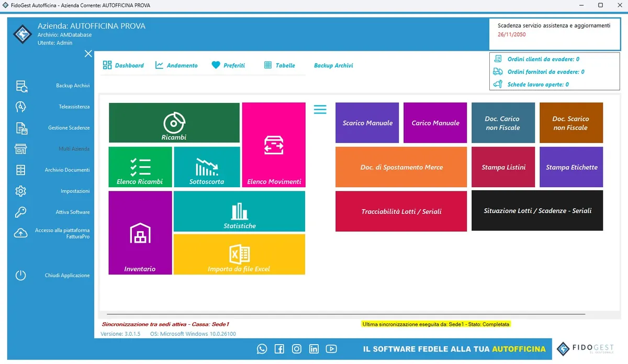The width and height of the screenshot is (628, 364).
Task: Open the LinkedIn icon in the footer
Action: click(314, 349)
